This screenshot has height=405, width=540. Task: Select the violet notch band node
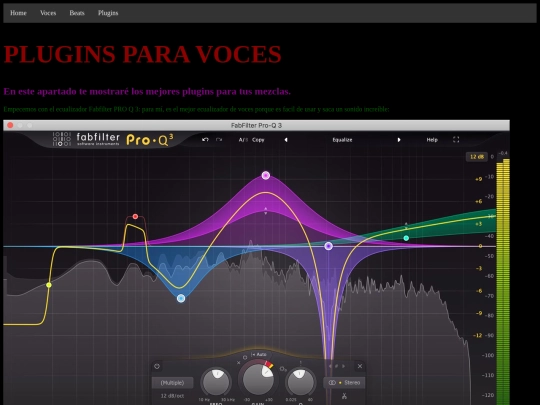329,246
